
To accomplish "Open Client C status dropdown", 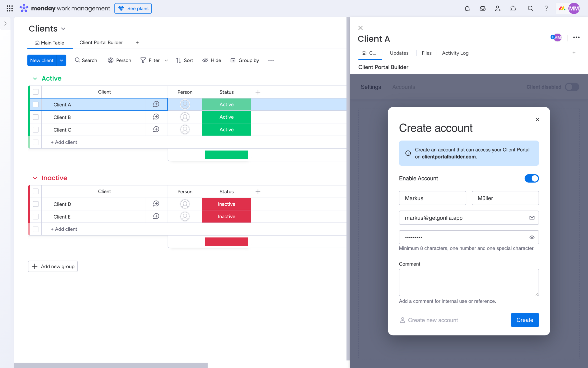I will (226, 130).
